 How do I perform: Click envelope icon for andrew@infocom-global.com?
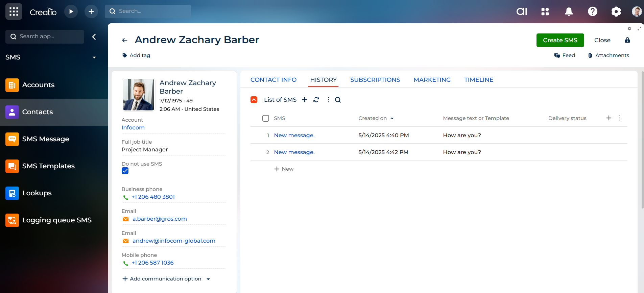(126, 241)
